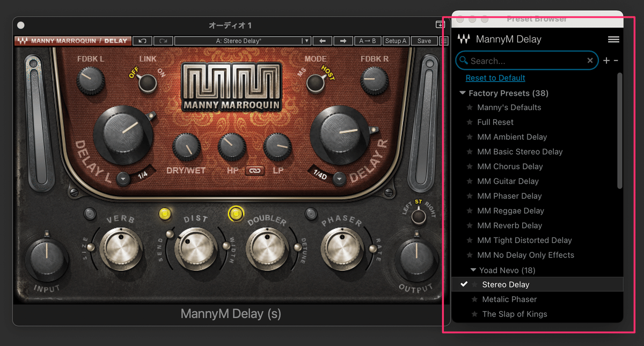Click the VERB main knob

coord(120,249)
